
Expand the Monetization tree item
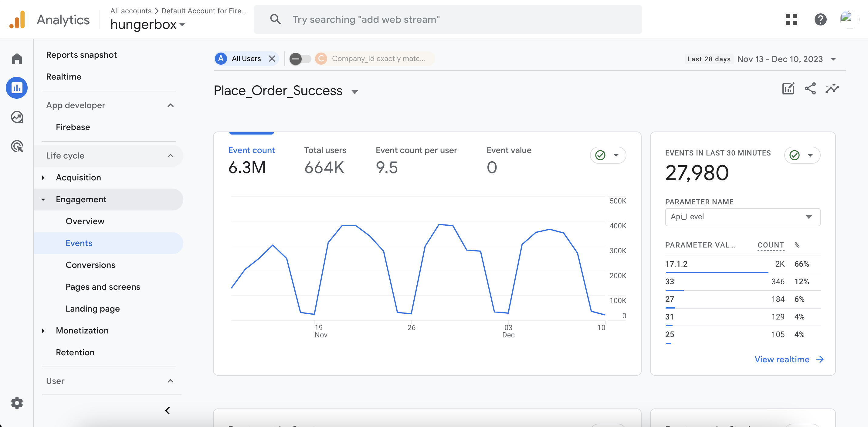pos(43,330)
